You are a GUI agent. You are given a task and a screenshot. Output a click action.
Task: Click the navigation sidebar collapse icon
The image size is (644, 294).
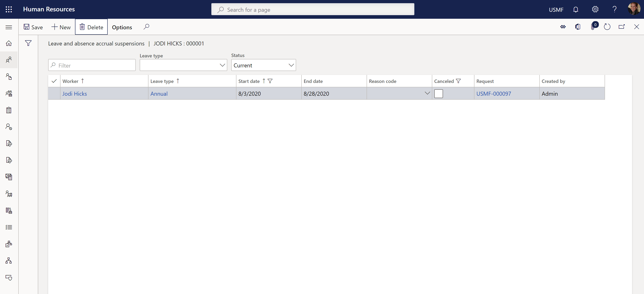pyautogui.click(x=9, y=27)
